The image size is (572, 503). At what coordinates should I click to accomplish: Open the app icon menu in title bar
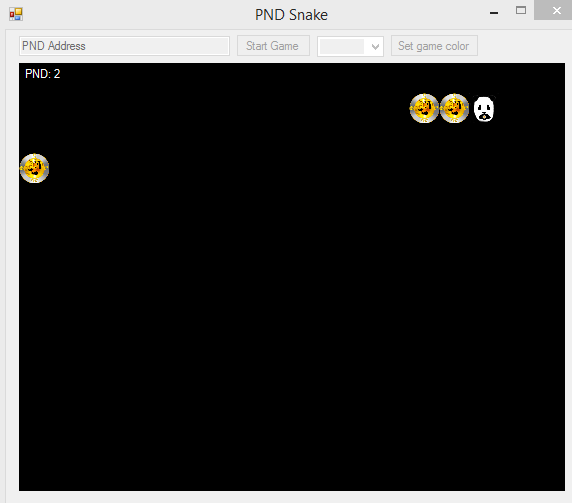[x=16, y=14]
